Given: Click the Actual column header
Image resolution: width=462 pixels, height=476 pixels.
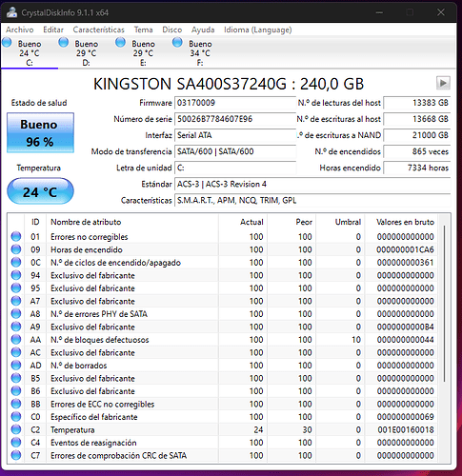Looking at the screenshot, I should point(243,222).
